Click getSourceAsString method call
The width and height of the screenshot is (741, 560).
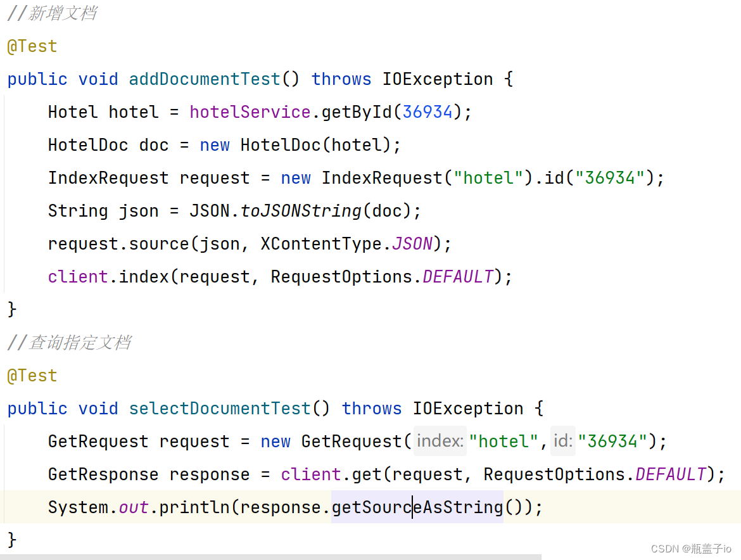coord(417,507)
